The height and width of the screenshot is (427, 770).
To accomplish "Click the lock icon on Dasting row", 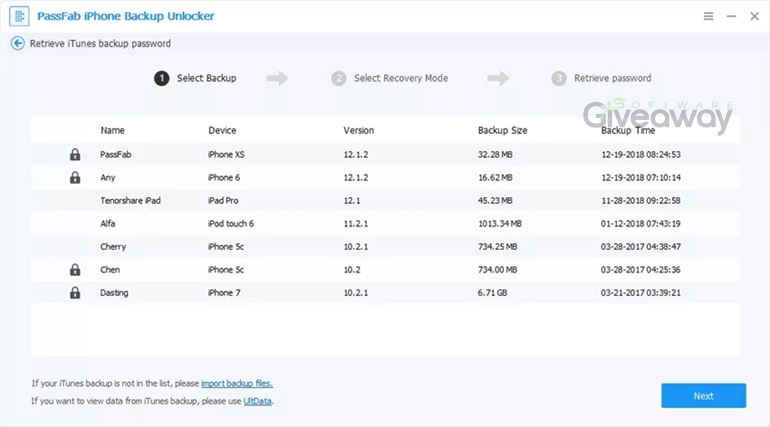I will (75, 293).
